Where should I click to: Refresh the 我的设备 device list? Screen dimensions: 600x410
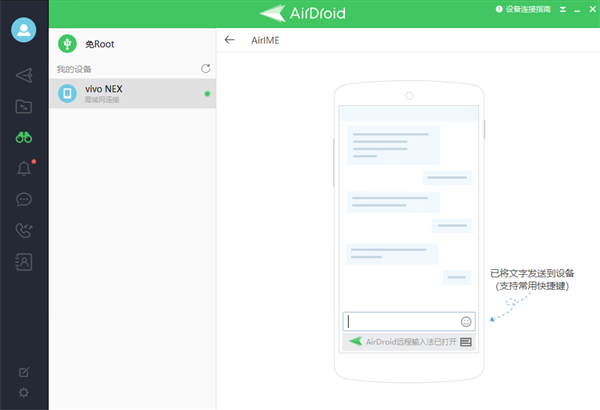point(206,69)
